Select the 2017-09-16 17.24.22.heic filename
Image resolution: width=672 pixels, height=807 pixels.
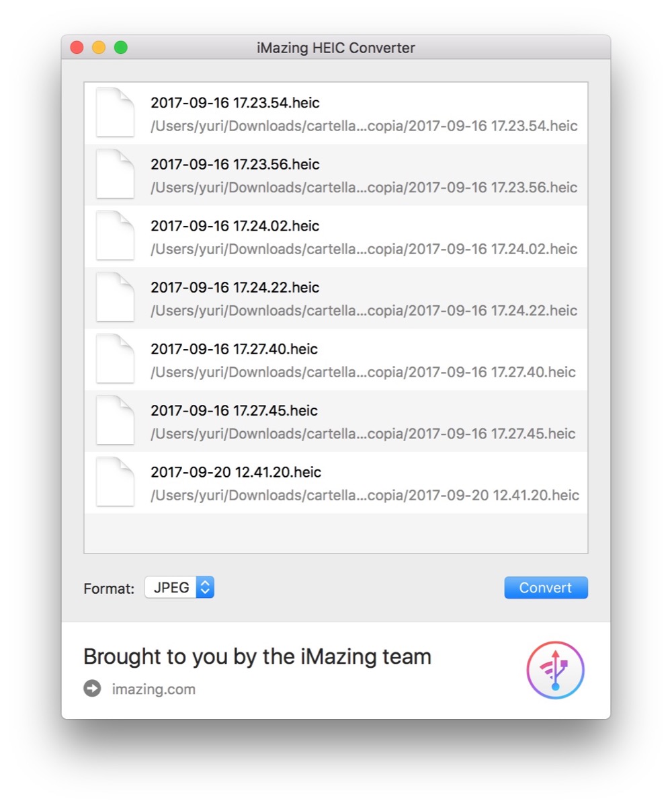[x=235, y=288]
